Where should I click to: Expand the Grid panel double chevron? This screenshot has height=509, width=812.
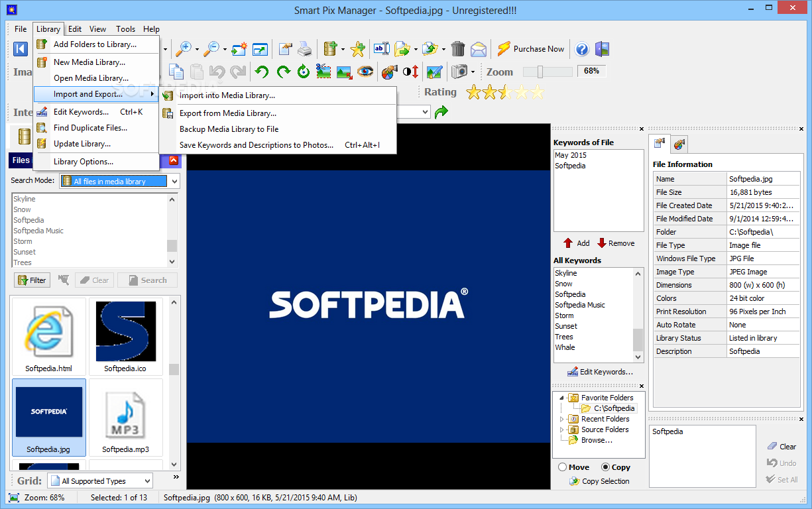176,477
